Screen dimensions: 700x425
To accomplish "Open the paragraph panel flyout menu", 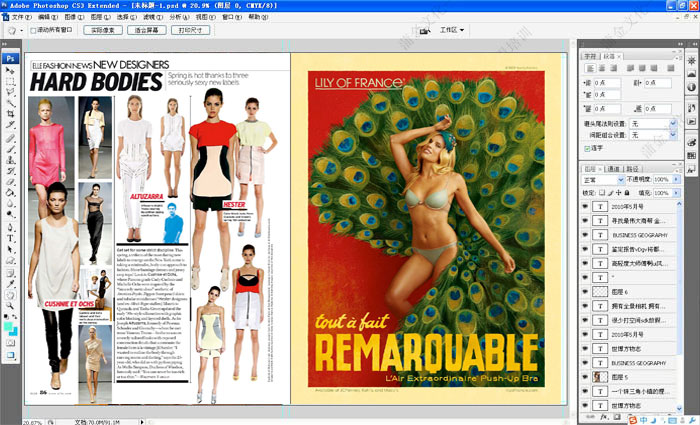I will pyautogui.click(x=677, y=58).
